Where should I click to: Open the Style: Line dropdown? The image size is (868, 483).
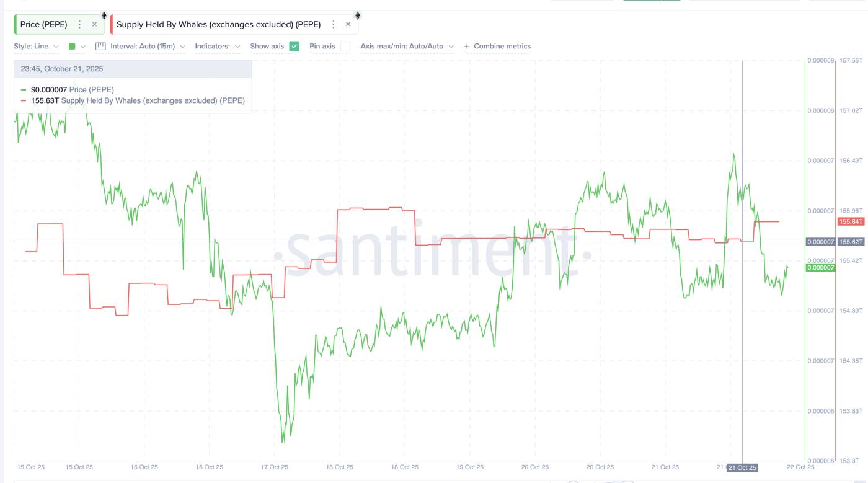pos(36,46)
